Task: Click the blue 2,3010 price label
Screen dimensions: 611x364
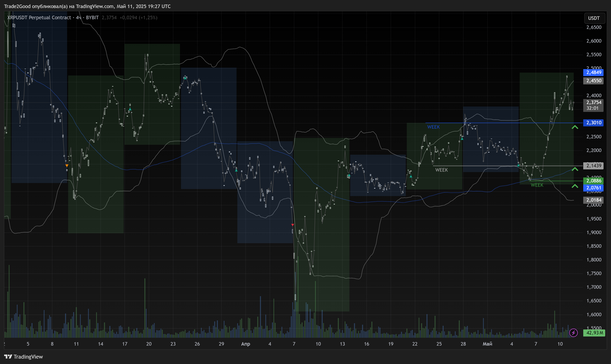Action: 593,123
